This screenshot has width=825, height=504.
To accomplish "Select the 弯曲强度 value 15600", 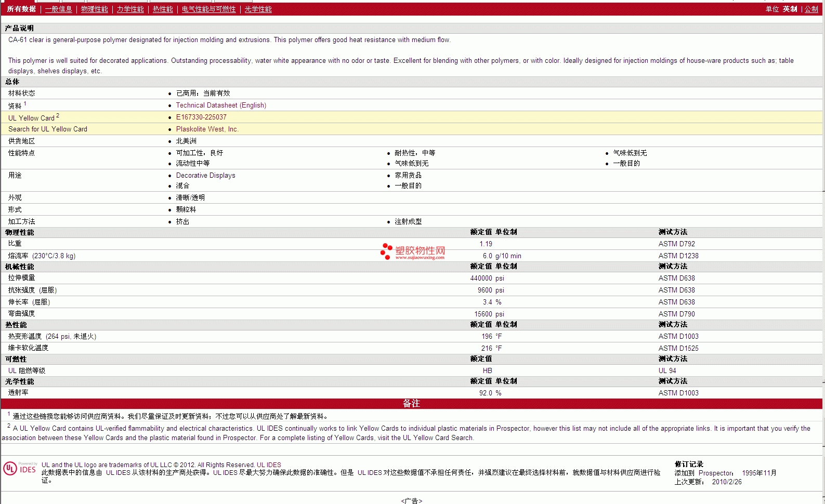I will (483, 314).
